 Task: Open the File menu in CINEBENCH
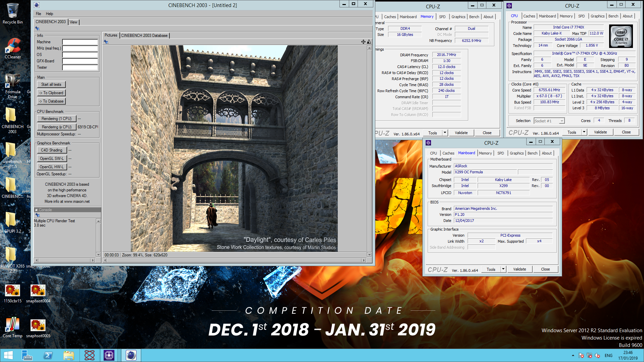click(39, 14)
